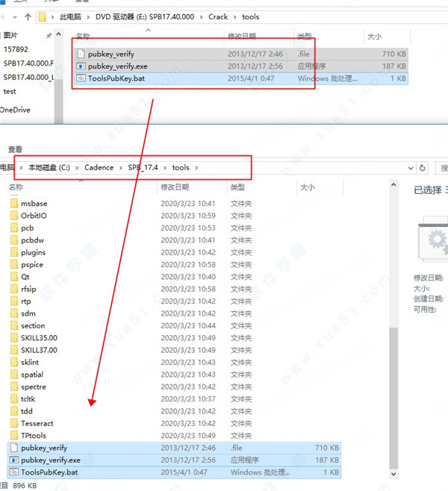Select pubkey_verify.exe icon in top window
Image resolution: width=448 pixels, height=491 pixels.
pos(81,66)
